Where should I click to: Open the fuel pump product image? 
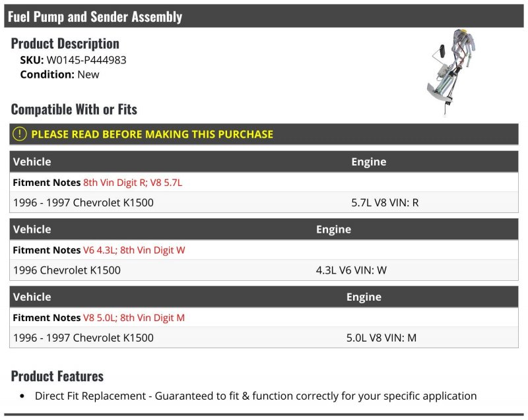click(451, 71)
